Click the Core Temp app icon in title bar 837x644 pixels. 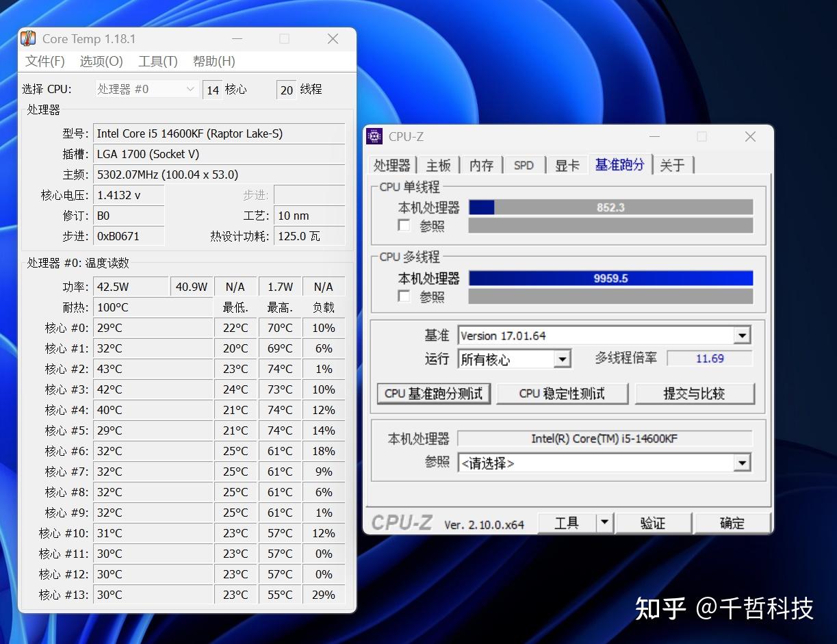click(x=28, y=38)
